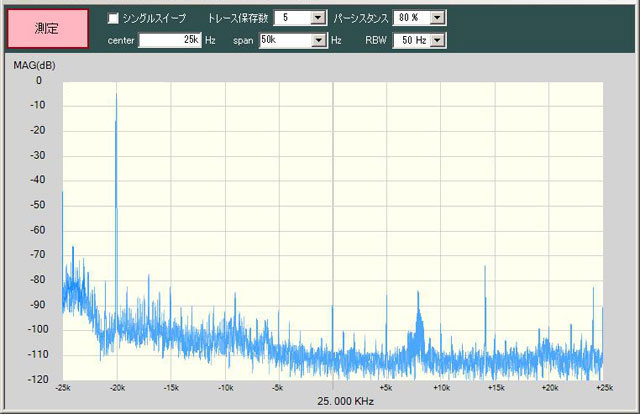Open the RBW 50 Hz dropdown arrow

tap(438, 40)
